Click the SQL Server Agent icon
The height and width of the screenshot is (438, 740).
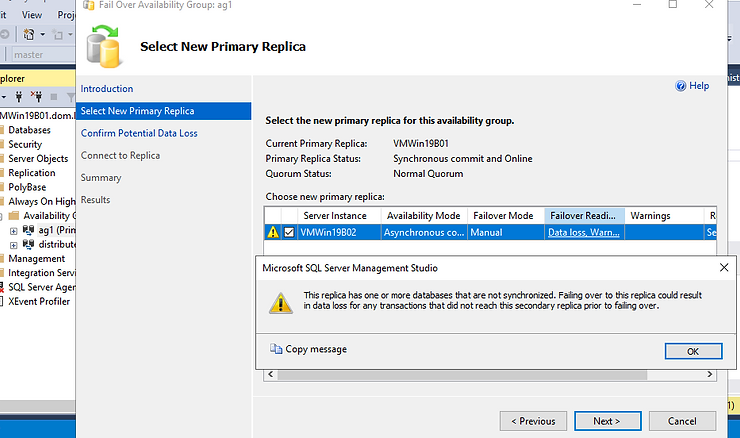tap(3, 287)
